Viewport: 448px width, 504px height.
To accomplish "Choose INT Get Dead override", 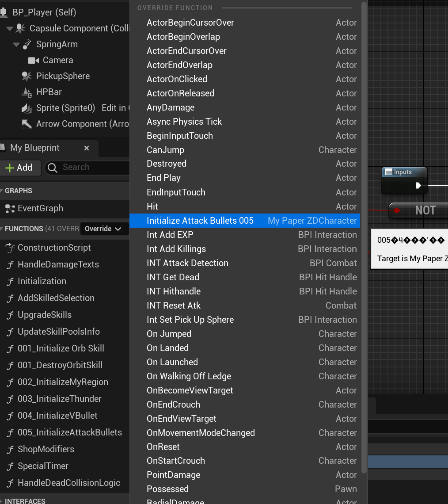I will (245, 277).
